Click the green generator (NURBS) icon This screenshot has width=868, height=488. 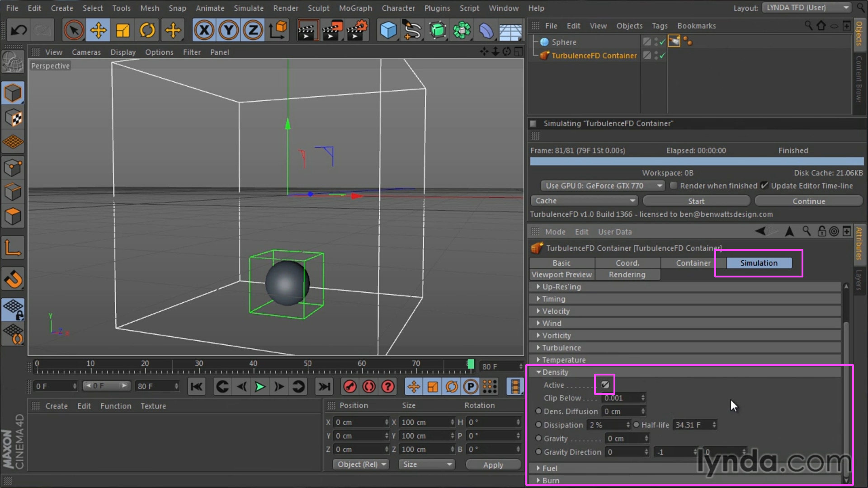[x=437, y=30]
